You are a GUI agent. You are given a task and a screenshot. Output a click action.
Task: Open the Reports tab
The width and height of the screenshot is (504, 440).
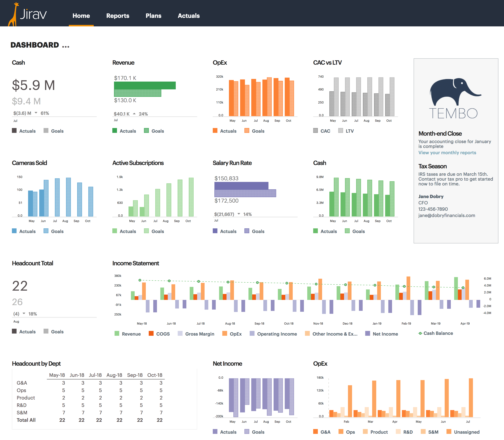click(x=118, y=16)
